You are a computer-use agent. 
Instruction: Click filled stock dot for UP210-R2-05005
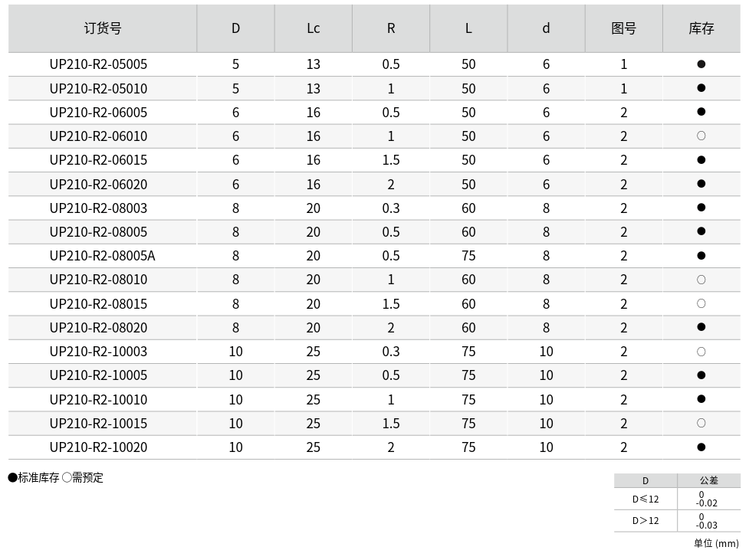point(701,64)
